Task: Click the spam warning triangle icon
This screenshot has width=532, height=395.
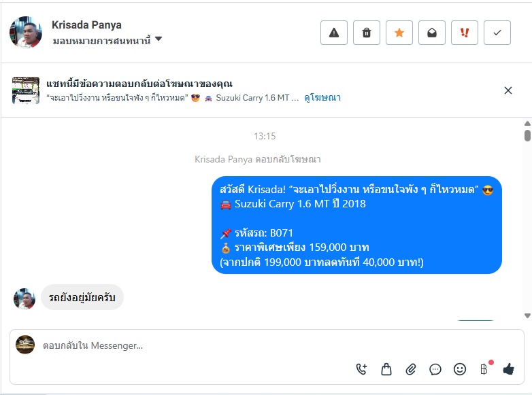Action: point(334,33)
